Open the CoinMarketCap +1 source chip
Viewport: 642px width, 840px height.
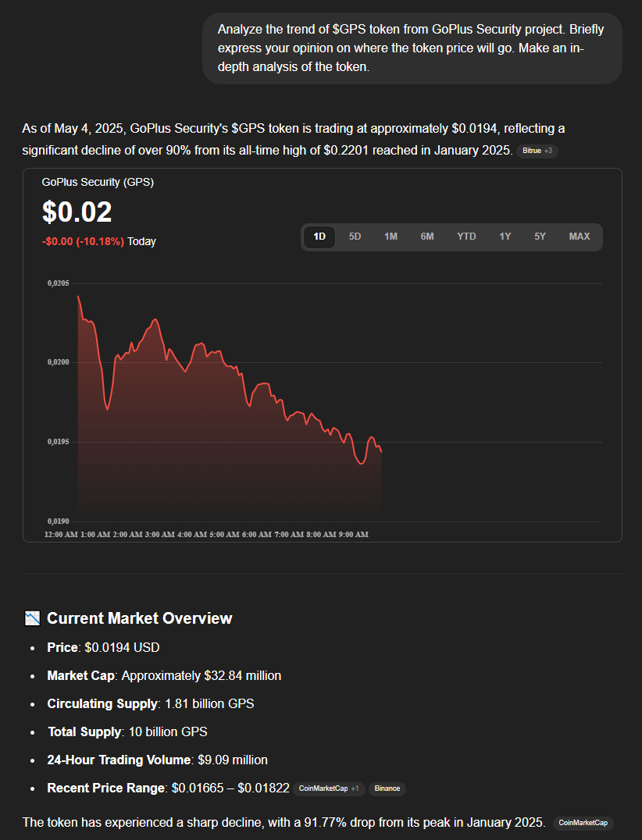coord(329,788)
